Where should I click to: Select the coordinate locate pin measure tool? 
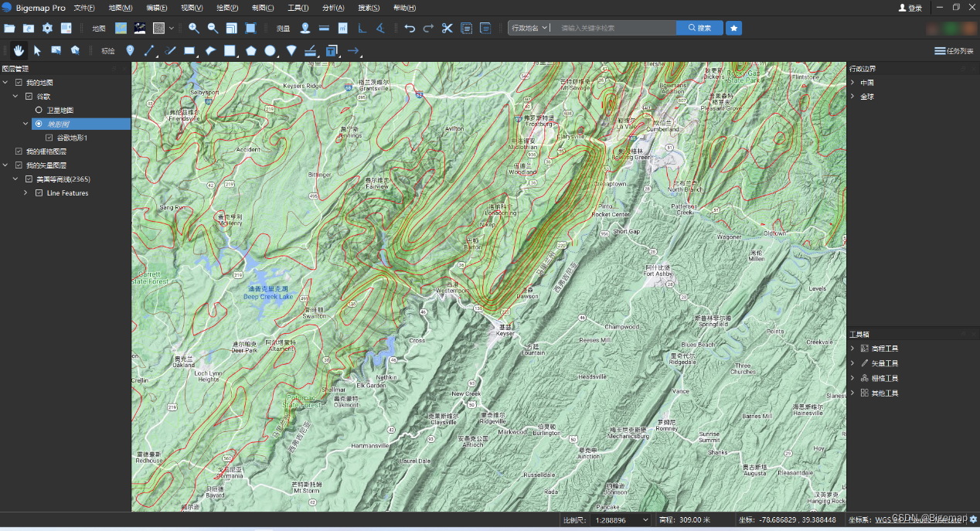305,29
